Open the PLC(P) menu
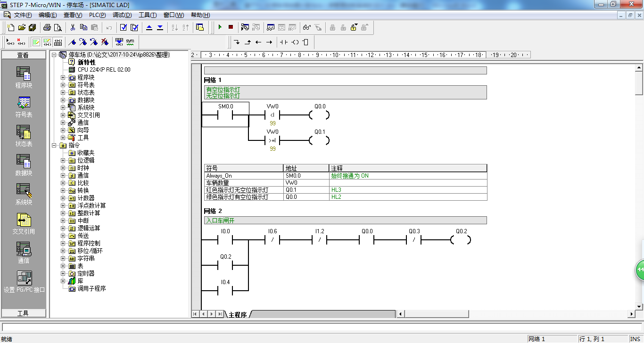This screenshot has width=644, height=343. click(98, 15)
